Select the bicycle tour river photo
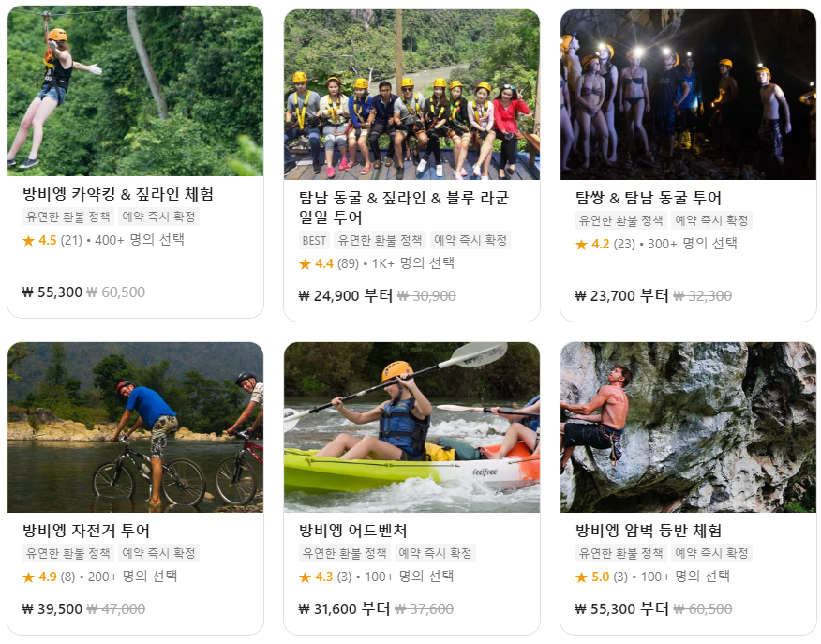The width and height of the screenshot is (821, 644). click(x=135, y=427)
